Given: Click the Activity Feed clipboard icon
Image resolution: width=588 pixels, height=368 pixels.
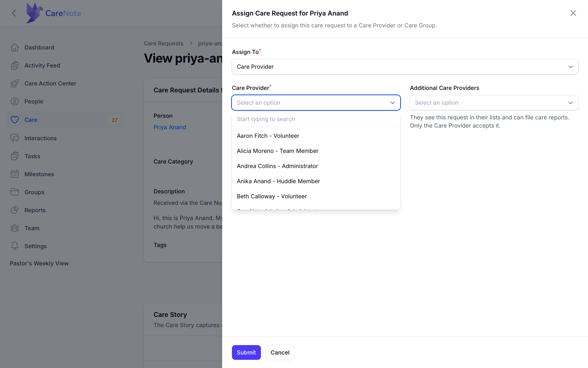Looking at the screenshot, I should point(15,65).
